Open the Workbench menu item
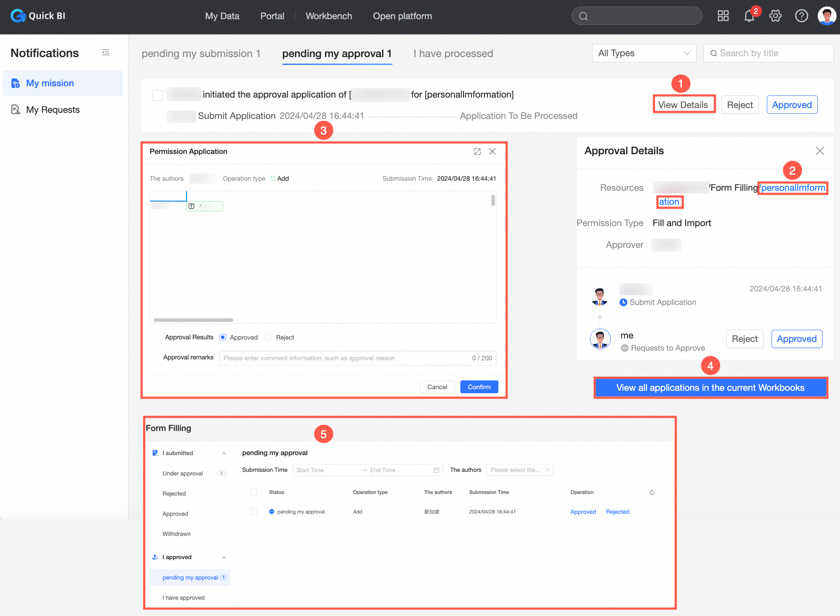This screenshot has height=616, width=840. point(329,16)
